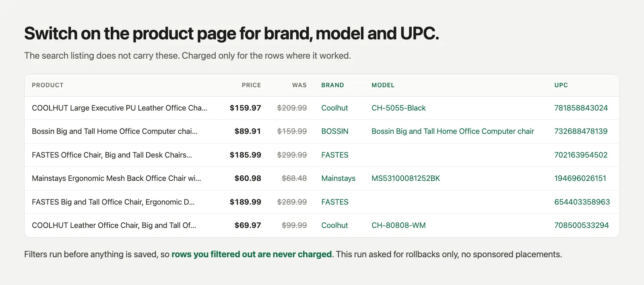This screenshot has height=285, width=644.
Task: Click the $189.99 price
Action: click(245, 202)
